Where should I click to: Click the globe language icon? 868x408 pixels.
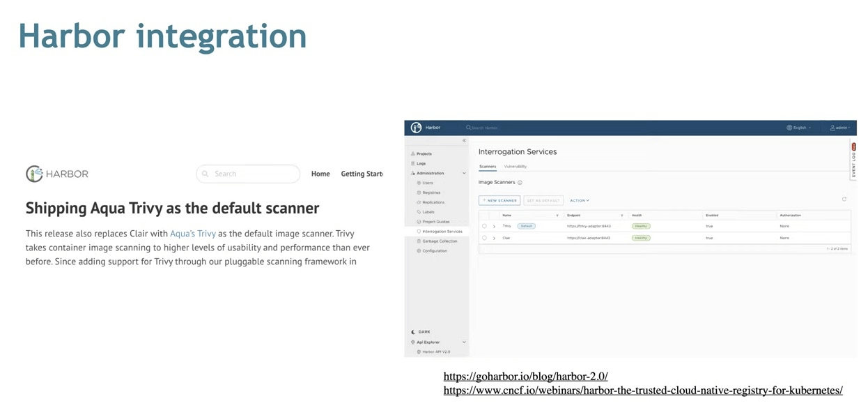(x=789, y=128)
